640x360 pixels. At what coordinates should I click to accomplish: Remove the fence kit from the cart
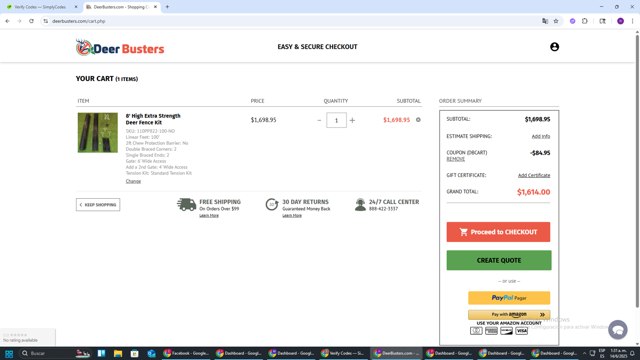[418, 120]
